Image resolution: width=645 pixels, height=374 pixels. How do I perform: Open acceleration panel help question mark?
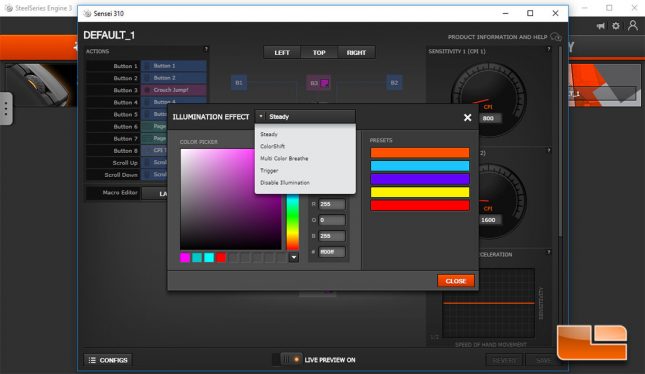(548, 252)
